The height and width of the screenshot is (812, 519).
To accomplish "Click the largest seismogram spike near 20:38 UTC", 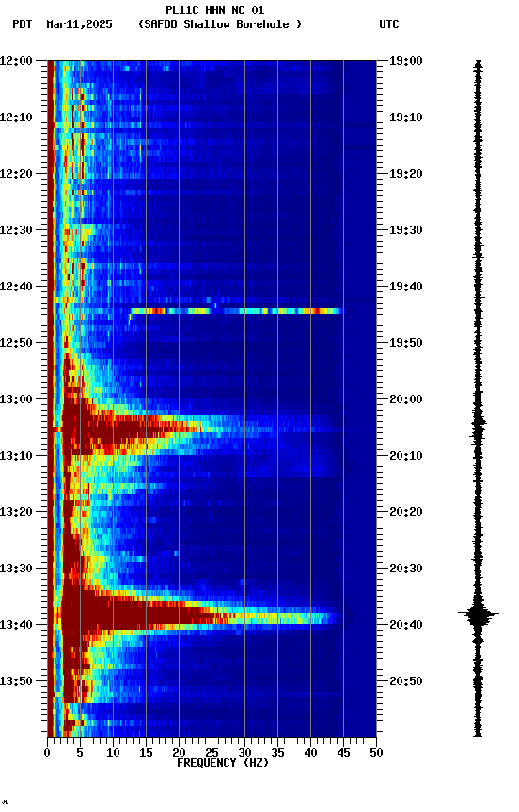I will click(478, 614).
